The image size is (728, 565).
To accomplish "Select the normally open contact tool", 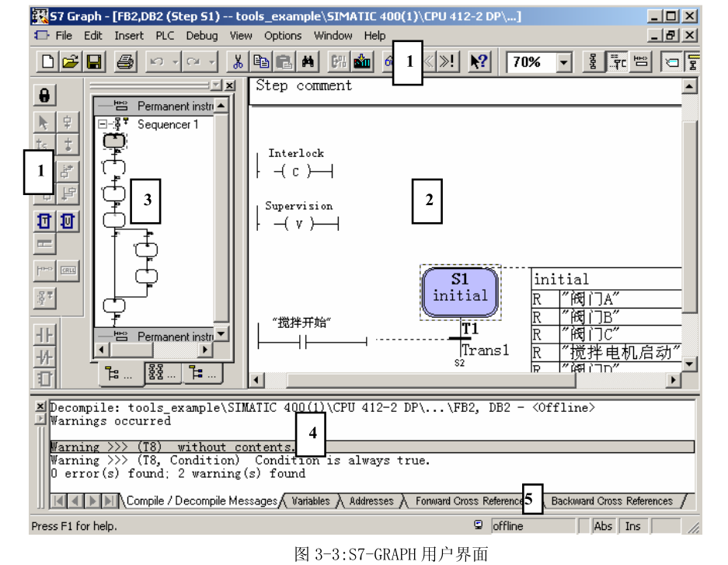I will pos(44,335).
